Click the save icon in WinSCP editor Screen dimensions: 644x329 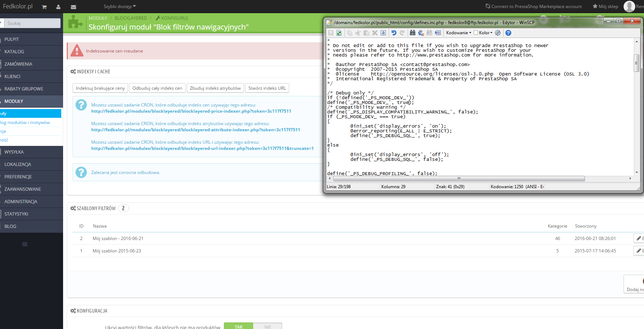click(331, 33)
